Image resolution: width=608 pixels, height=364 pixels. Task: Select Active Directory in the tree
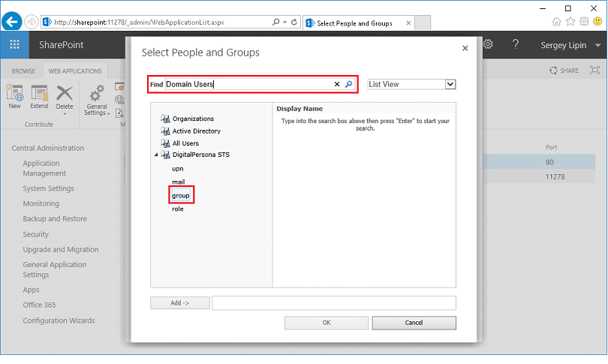196,131
